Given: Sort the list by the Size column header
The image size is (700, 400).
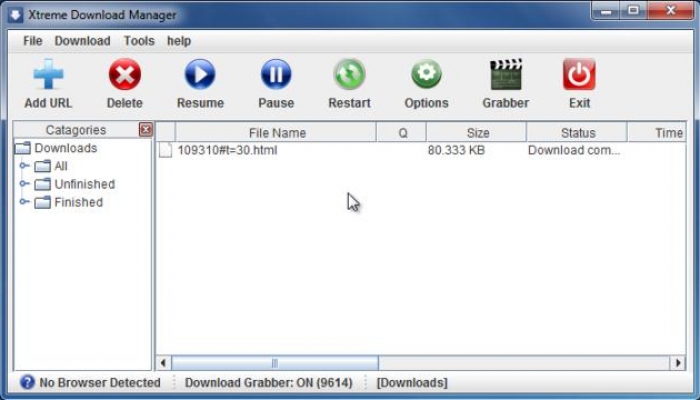Looking at the screenshot, I should 477,132.
